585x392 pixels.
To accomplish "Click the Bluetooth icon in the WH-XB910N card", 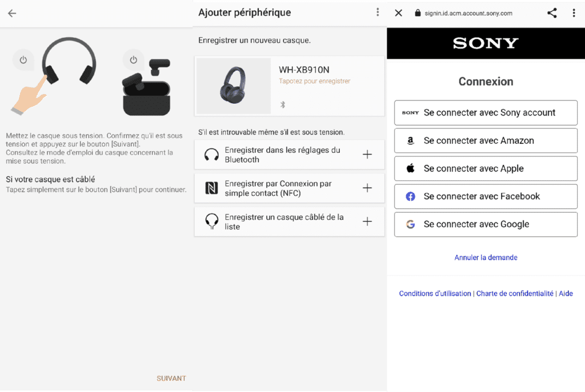I will tap(283, 105).
